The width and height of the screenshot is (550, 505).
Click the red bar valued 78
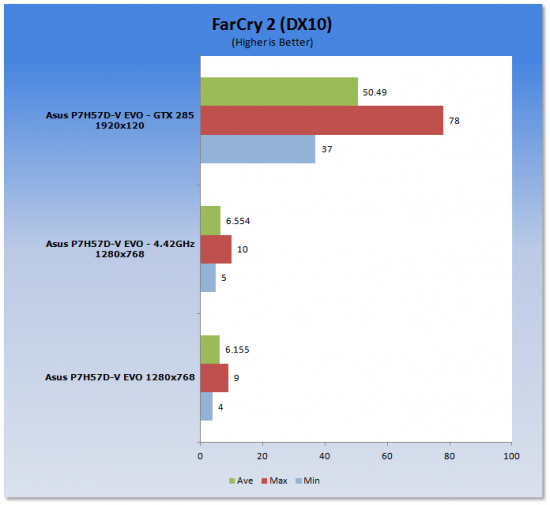pos(322,120)
